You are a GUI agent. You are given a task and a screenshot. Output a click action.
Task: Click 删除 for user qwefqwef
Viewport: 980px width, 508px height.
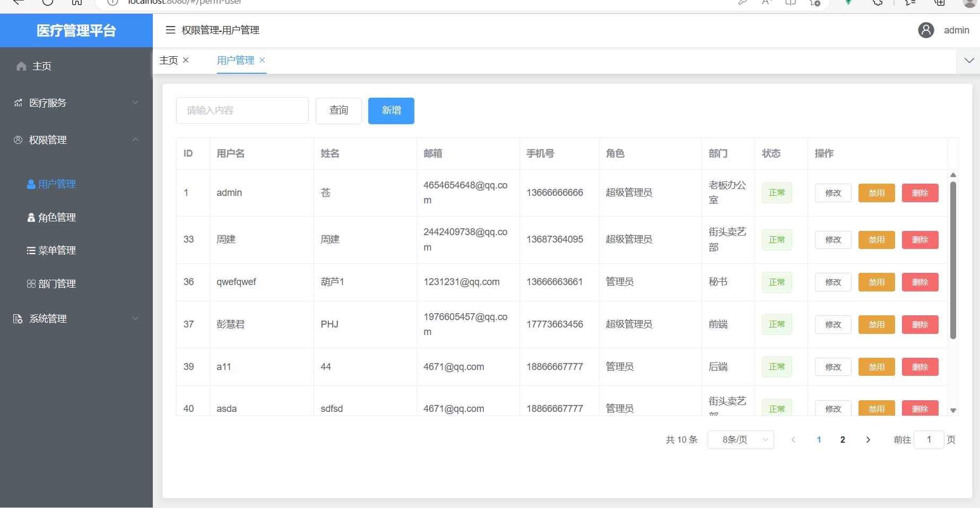pyautogui.click(x=920, y=282)
